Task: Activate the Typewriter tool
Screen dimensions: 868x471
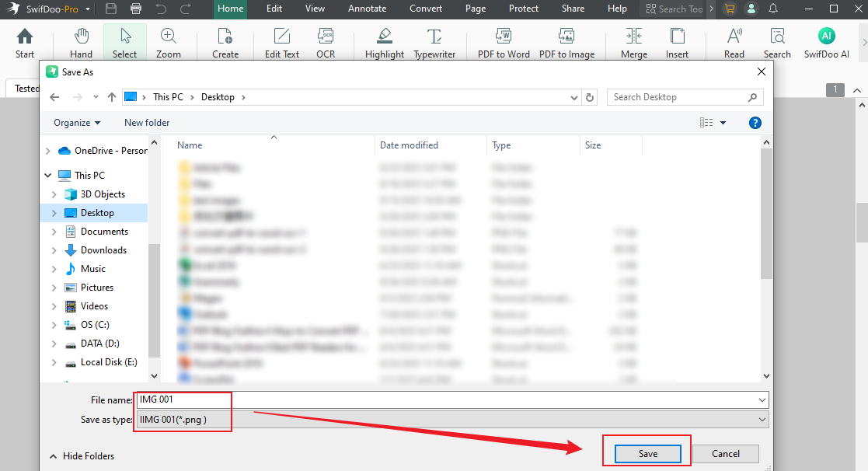Action: click(434, 37)
